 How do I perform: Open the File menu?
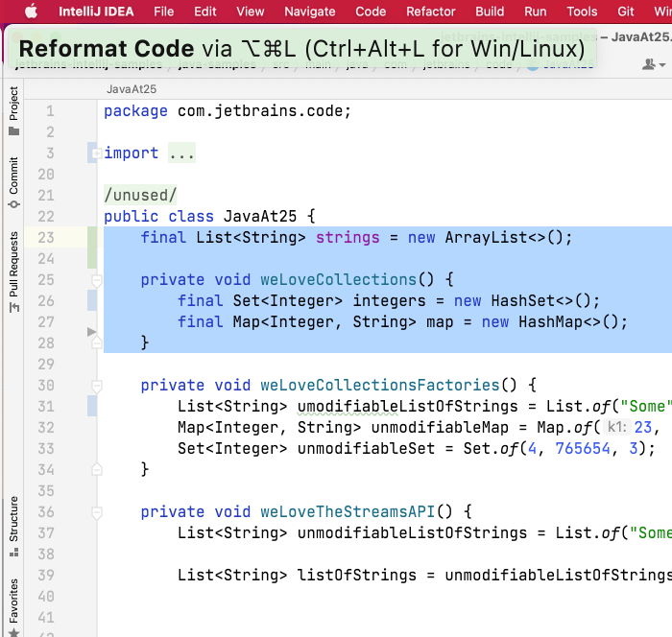tap(164, 12)
